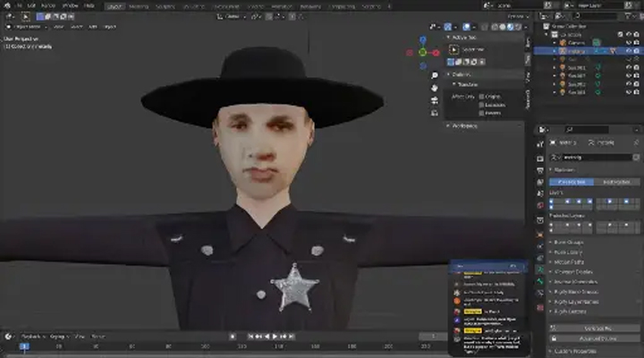Click the Rest Position button
644x358 pixels.
point(618,182)
